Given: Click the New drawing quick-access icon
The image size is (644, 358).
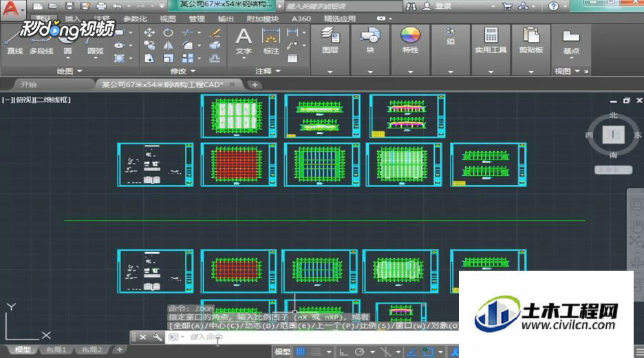Looking at the screenshot, I should tap(38, 6).
